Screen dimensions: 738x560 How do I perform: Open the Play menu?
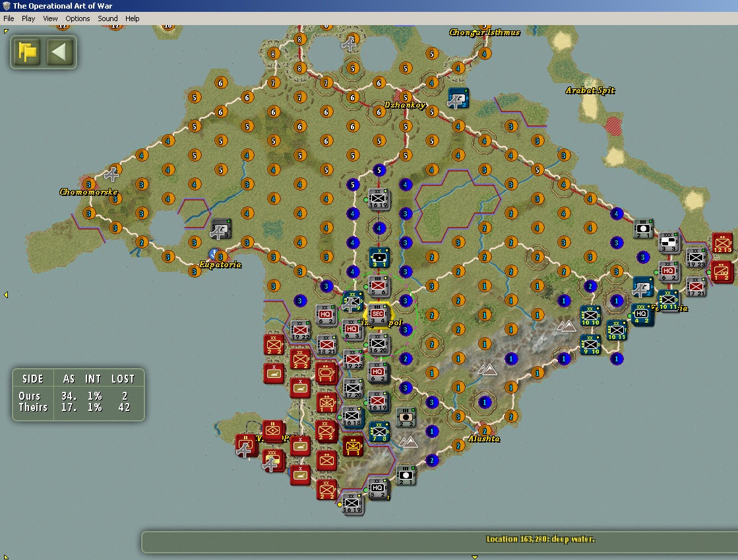[28, 18]
